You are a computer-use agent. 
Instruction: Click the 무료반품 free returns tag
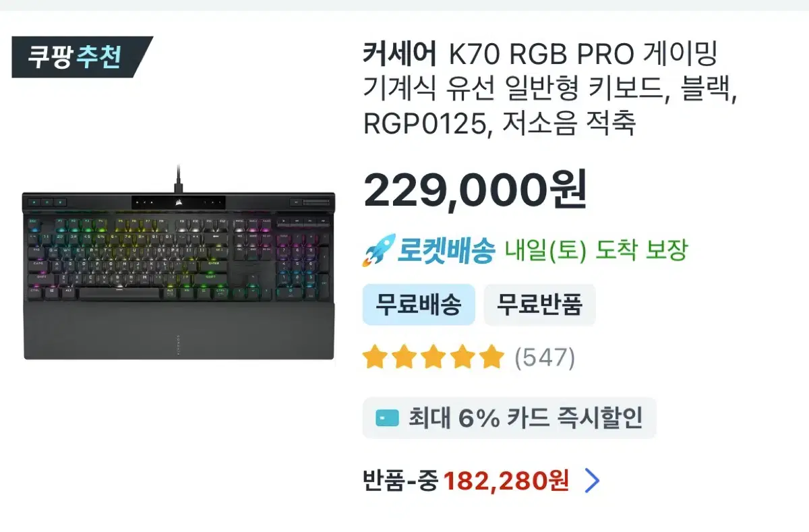click(539, 305)
